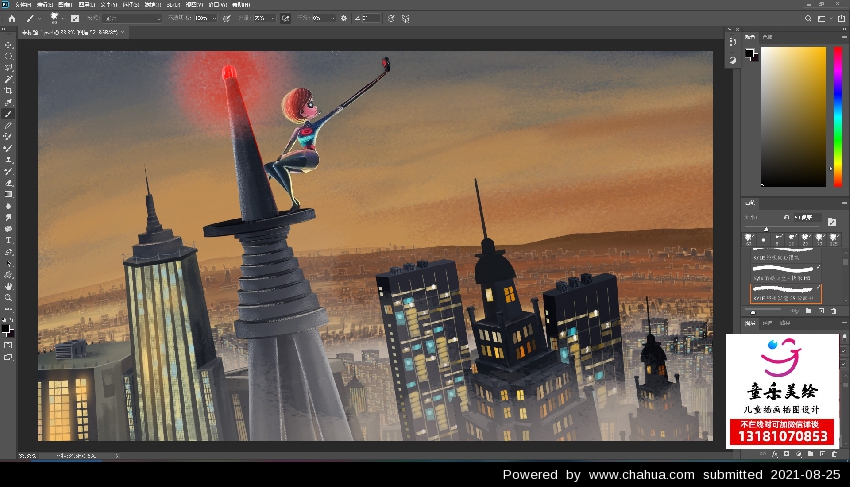Select the Magic Wand tool
The height and width of the screenshot is (487, 850).
coord(8,79)
